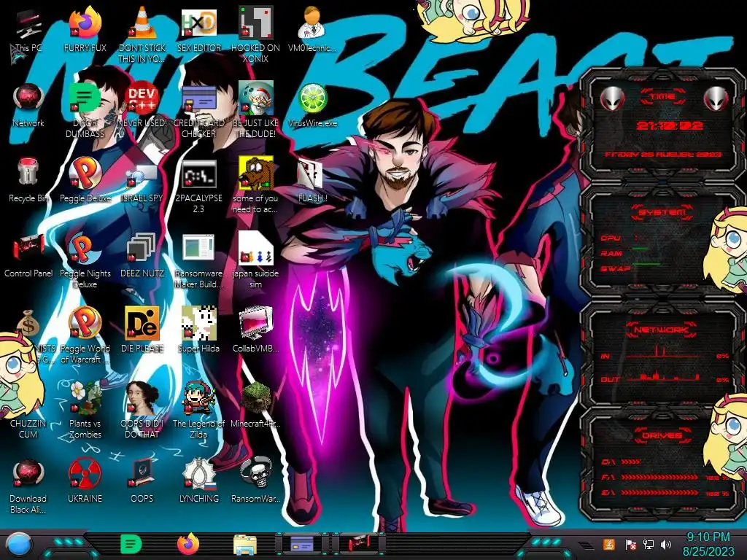The width and height of the screenshot is (747, 560).
Task: Click the NETWORK widget header
Action: coord(662,329)
